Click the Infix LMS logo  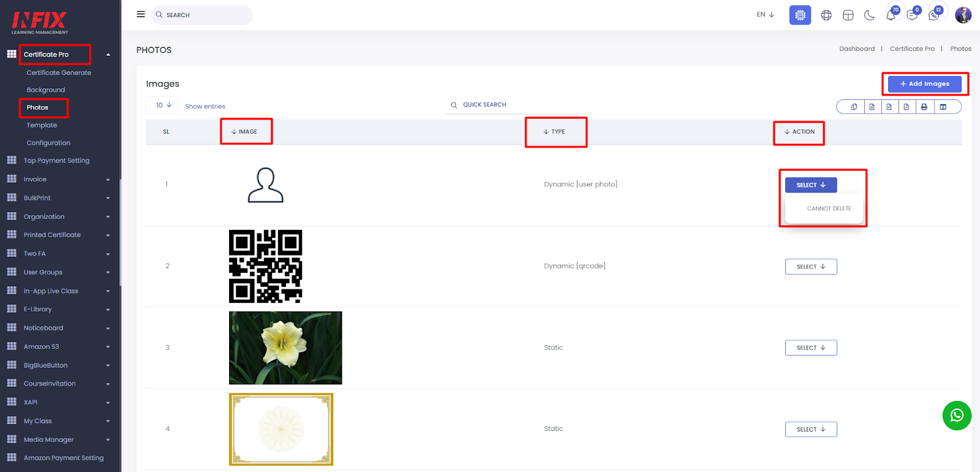[40, 23]
